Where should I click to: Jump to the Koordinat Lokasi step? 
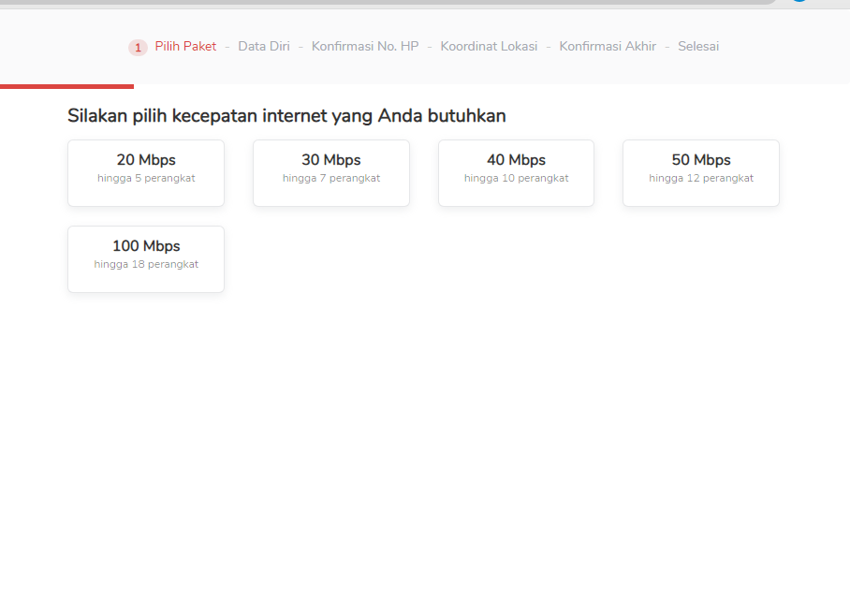489,47
